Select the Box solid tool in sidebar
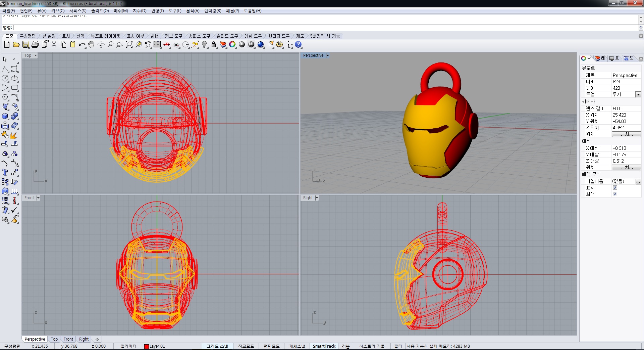This screenshot has height=350, width=644. pos(5,116)
